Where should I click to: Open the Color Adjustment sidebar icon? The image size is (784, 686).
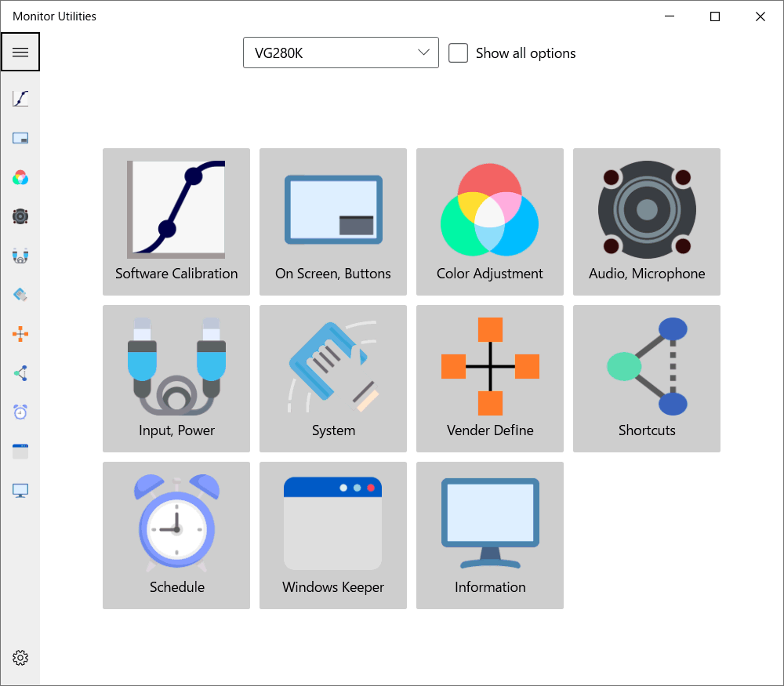coord(20,177)
